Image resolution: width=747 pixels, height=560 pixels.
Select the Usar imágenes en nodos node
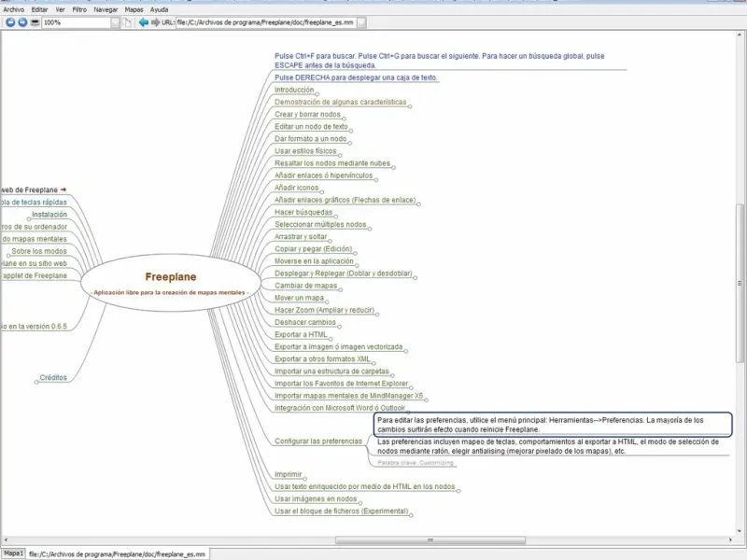[x=316, y=499]
